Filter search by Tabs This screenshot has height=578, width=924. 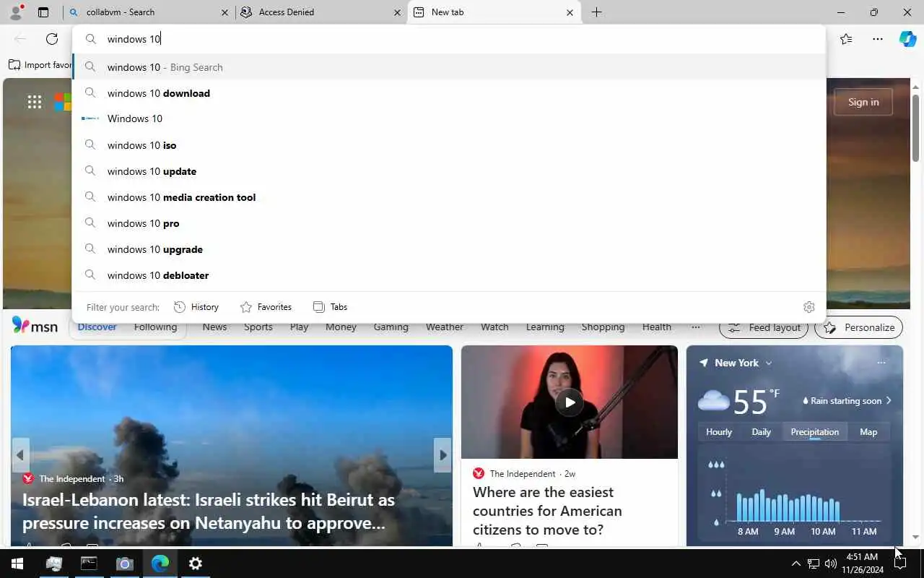pos(331,307)
